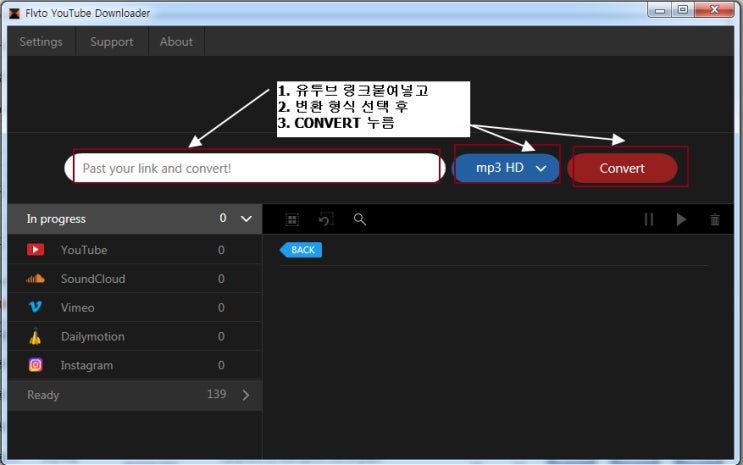
Task: Click the SoundCloud cloud icon
Action: [x=36, y=278]
